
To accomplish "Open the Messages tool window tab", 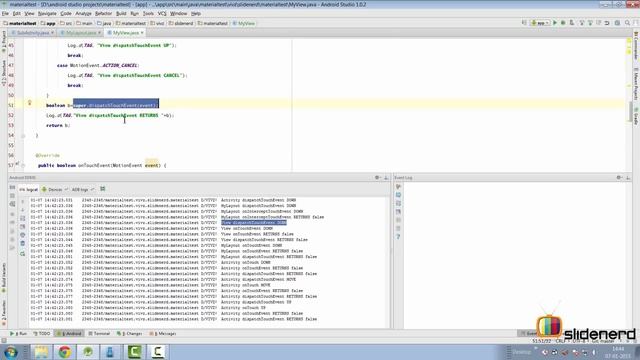I will [162, 333].
